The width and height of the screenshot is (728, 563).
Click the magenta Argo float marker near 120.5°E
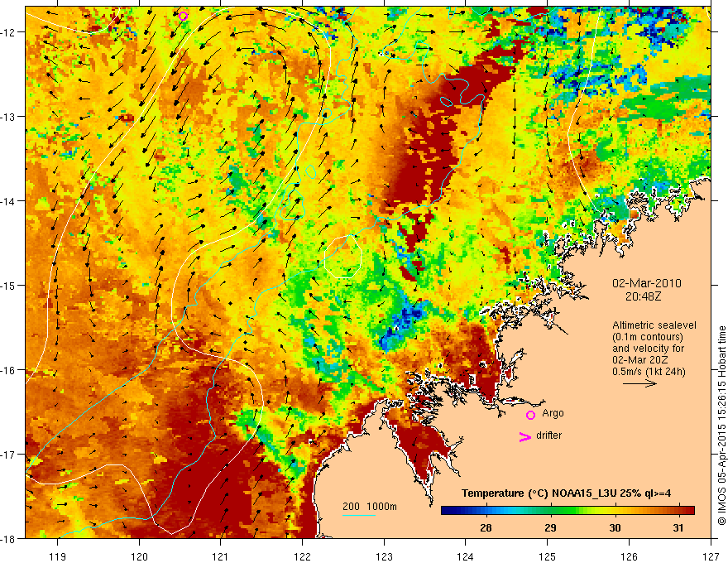pyautogui.click(x=183, y=16)
